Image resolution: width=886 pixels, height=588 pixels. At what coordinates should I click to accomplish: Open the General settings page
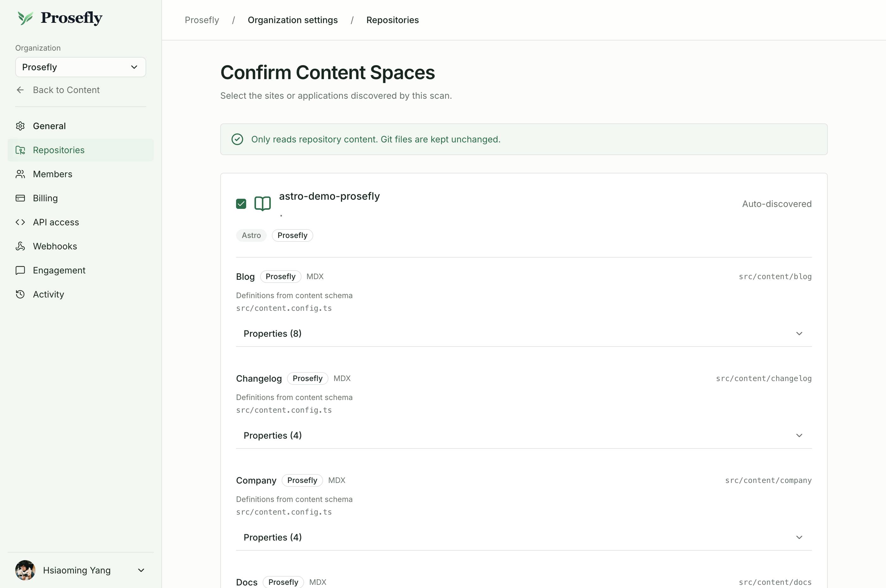pyautogui.click(x=81, y=126)
